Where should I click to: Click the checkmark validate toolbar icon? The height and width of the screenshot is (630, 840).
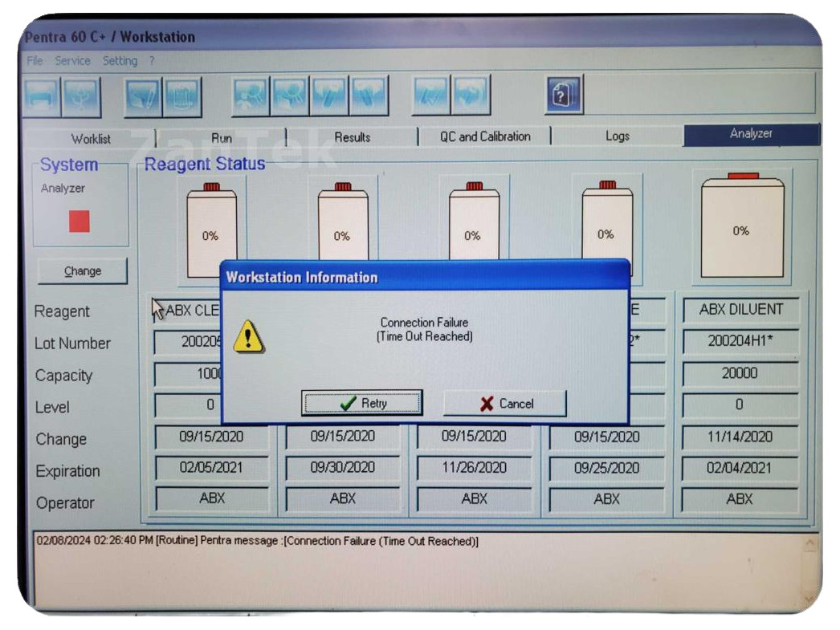(430, 96)
